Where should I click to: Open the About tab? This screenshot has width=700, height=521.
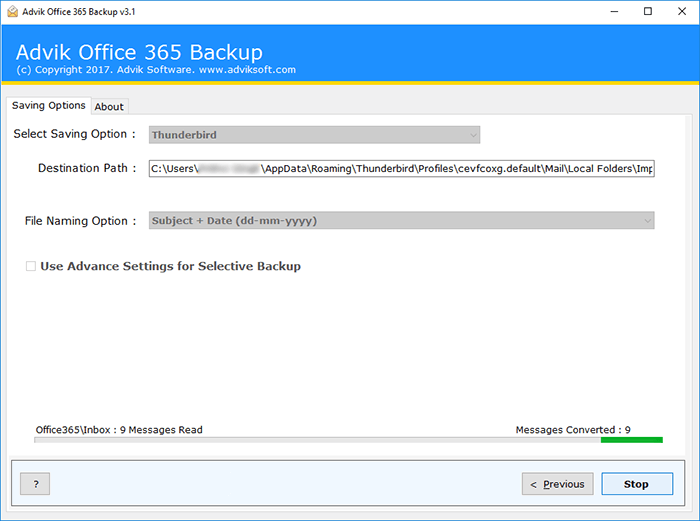click(x=109, y=107)
